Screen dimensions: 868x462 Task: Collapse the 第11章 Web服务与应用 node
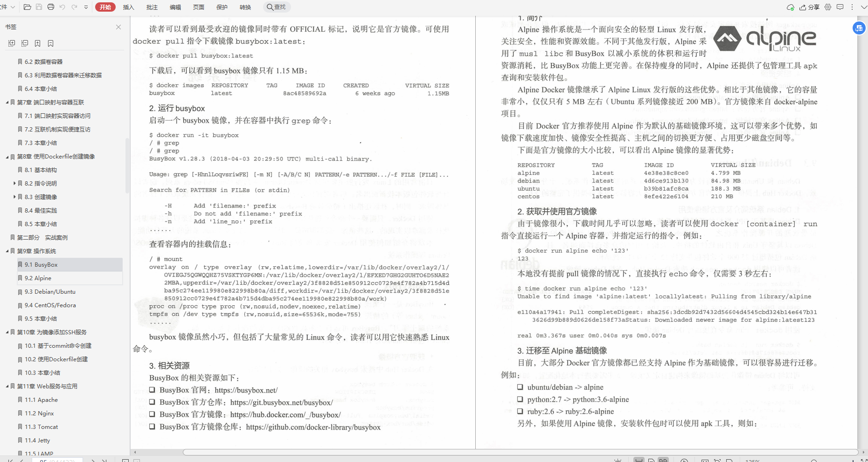[7, 386]
